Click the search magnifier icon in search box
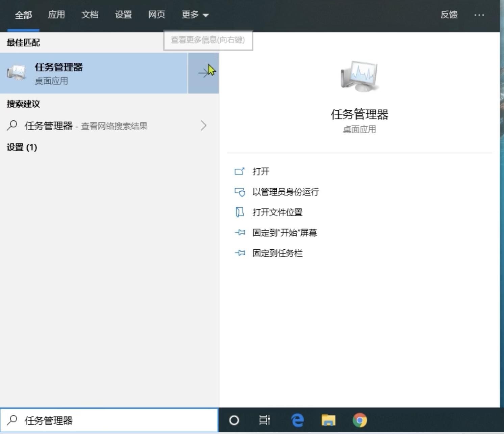Screen dimensions: 504x434 pos(12,420)
